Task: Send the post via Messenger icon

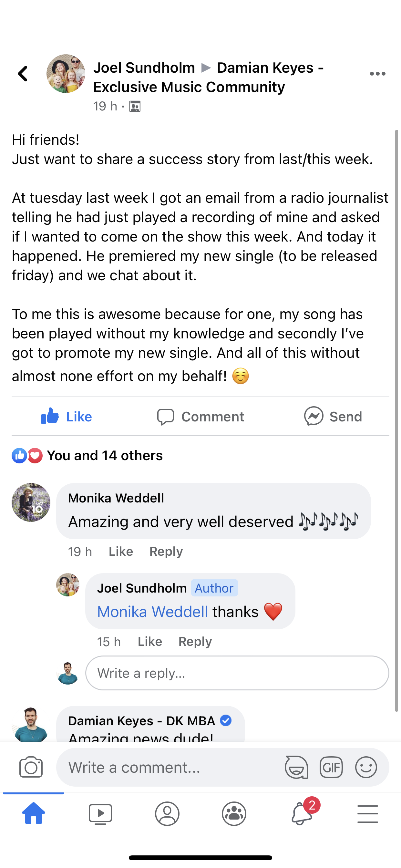Action: click(333, 417)
